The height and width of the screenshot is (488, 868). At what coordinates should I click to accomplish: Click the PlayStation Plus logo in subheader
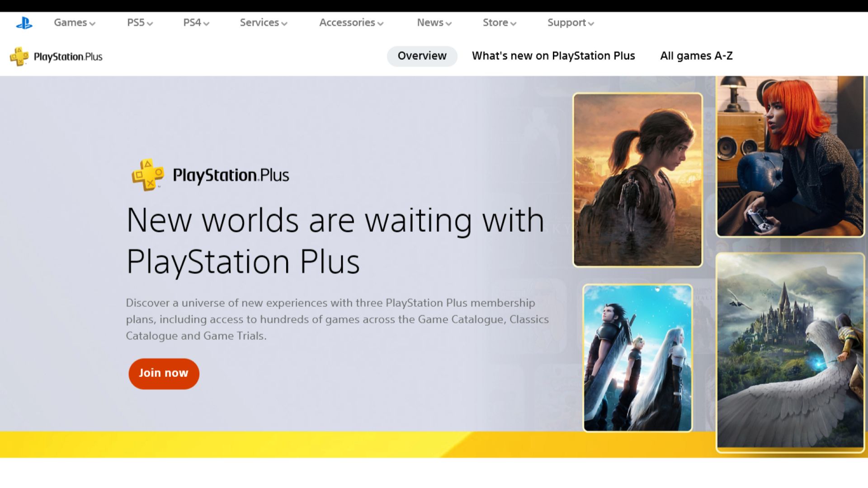(56, 56)
